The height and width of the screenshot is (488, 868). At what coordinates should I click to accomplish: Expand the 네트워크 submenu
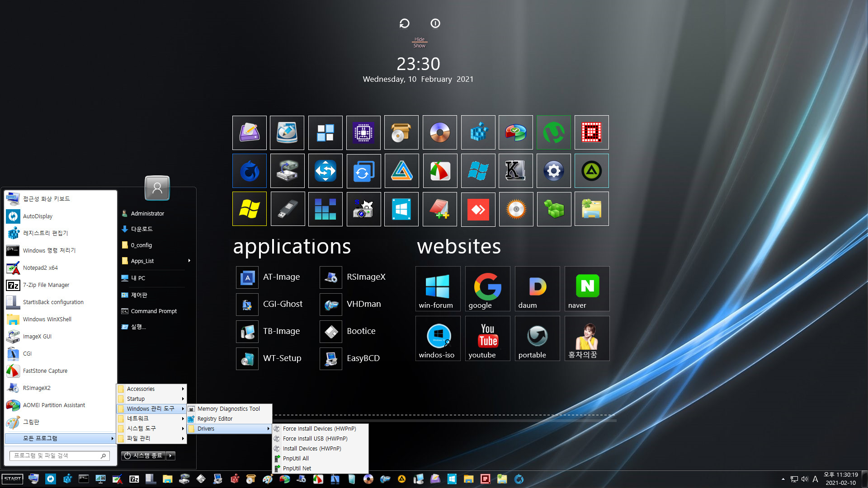point(151,419)
